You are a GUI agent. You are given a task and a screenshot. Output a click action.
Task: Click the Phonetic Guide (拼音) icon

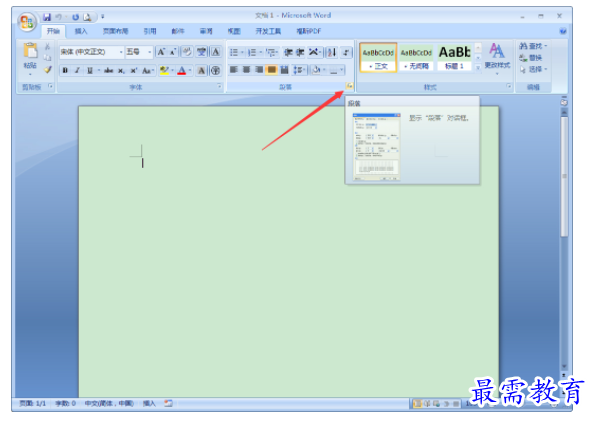202,52
